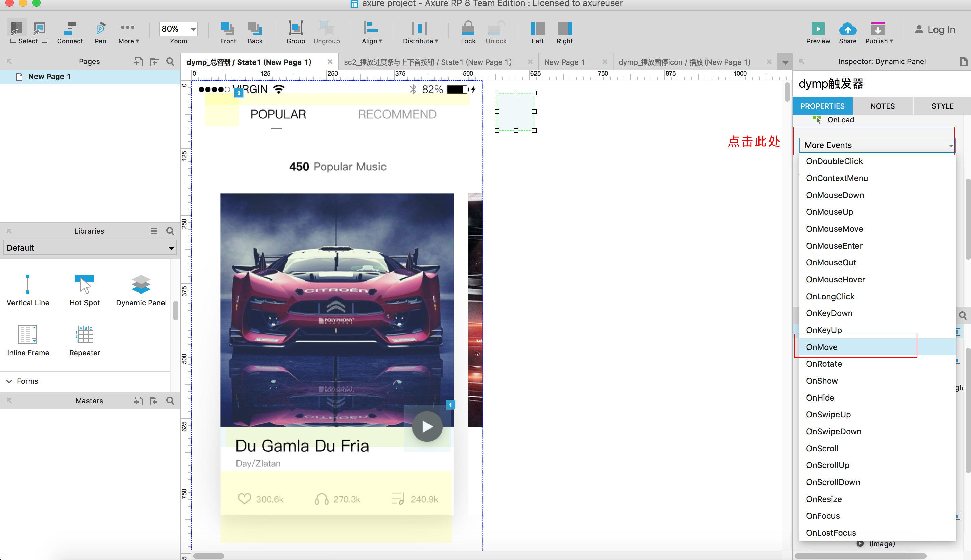
Task: Choose OnMove from events list
Action: 877,347
